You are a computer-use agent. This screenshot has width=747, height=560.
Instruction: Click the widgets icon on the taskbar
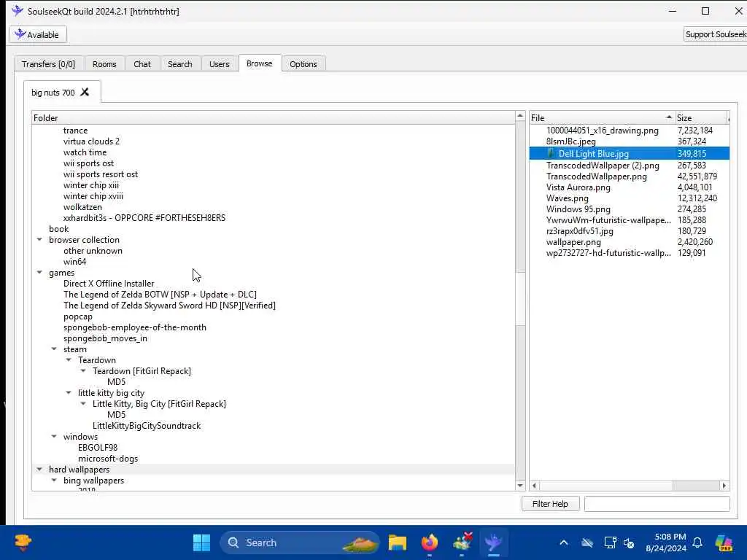coord(23,542)
